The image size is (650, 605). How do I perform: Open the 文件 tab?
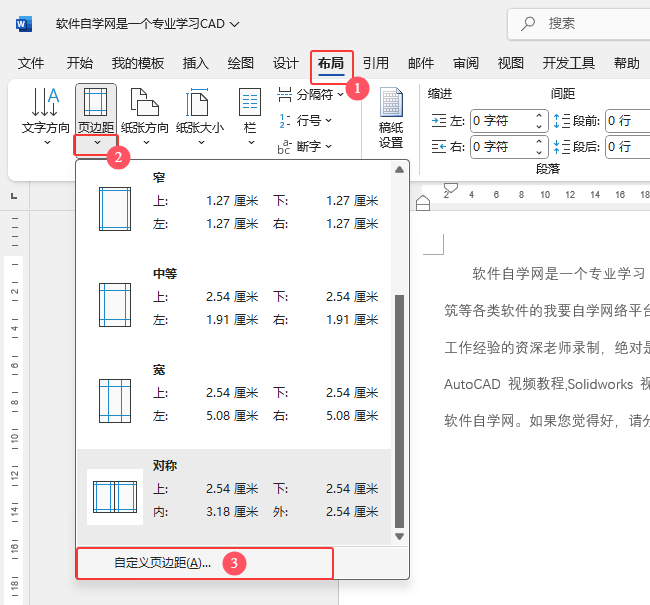31,63
